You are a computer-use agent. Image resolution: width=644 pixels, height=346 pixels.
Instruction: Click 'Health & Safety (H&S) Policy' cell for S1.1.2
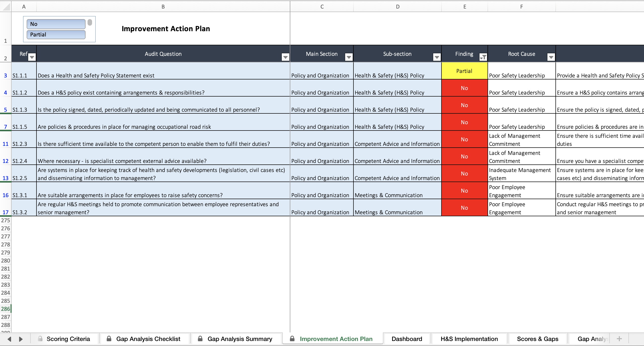click(397, 88)
